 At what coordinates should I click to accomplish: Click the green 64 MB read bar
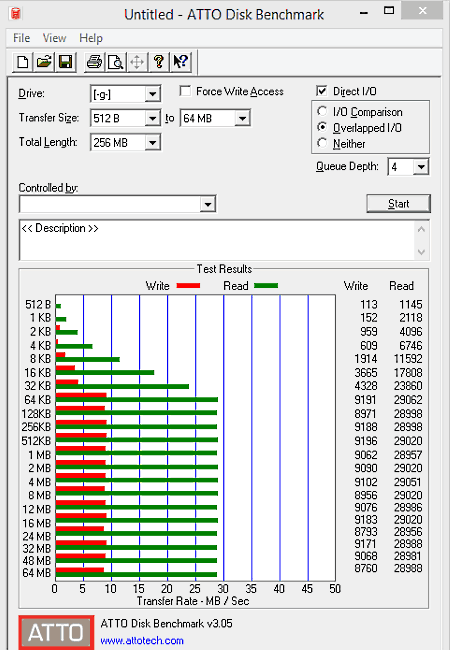click(136, 575)
